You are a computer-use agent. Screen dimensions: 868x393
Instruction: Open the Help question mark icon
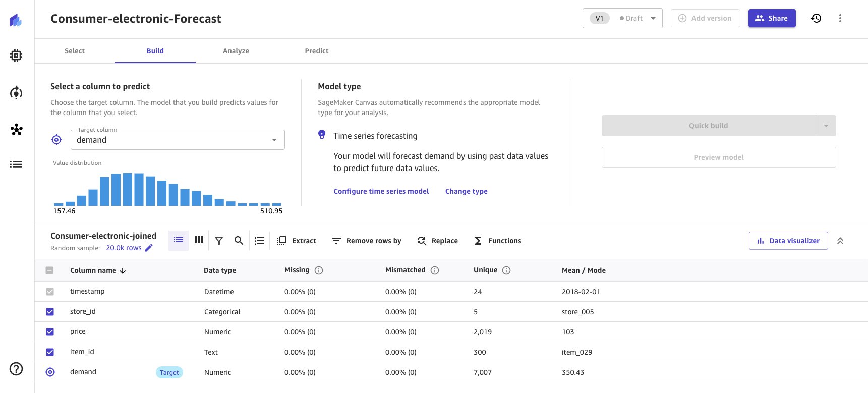pyautogui.click(x=16, y=369)
